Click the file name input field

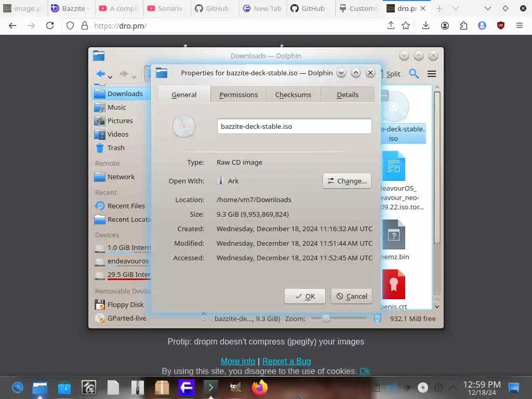(294, 126)
